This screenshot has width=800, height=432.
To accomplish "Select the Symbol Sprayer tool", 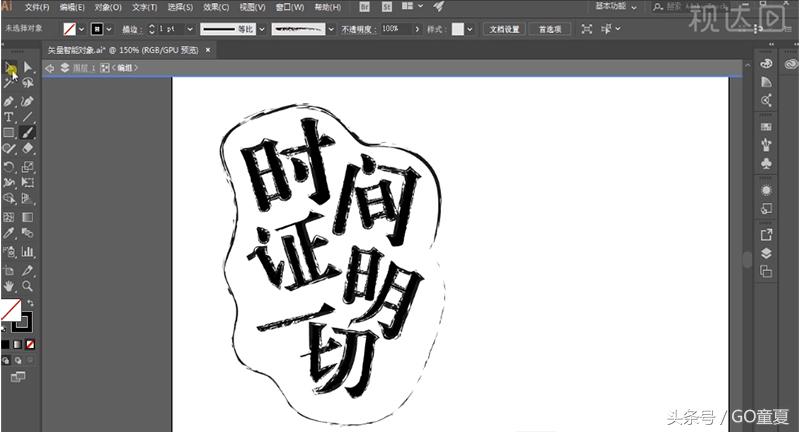I will point(9,251).
